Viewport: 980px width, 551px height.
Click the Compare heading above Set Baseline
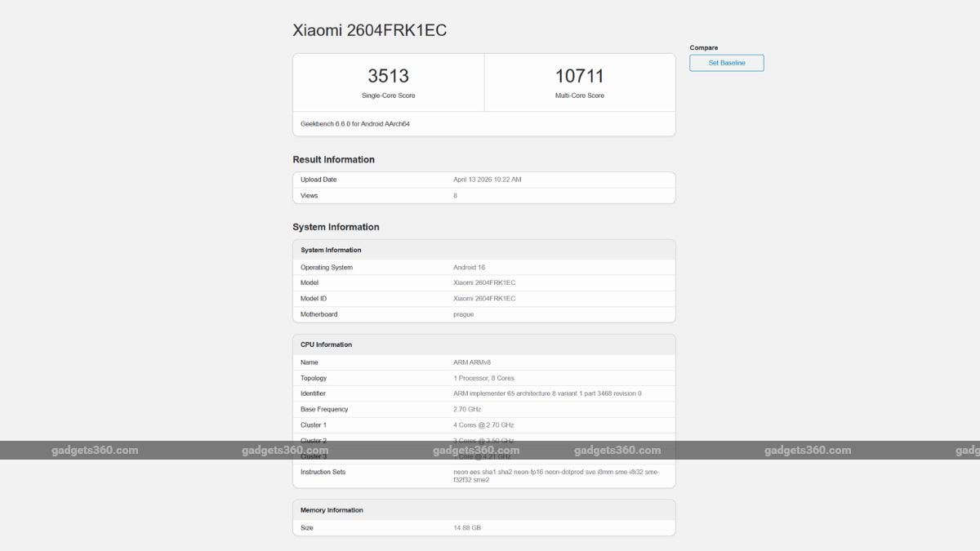coord(704,47)
